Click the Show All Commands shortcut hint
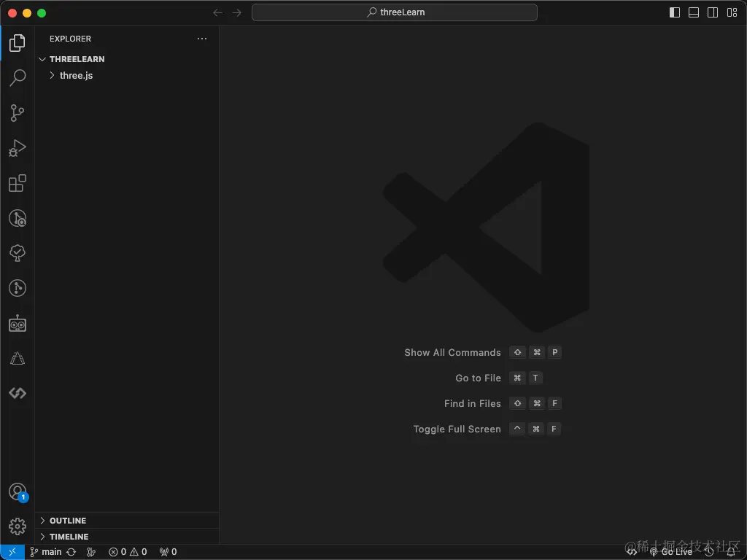This screenshot has height=560, width=747. click(x=482, y=352)
